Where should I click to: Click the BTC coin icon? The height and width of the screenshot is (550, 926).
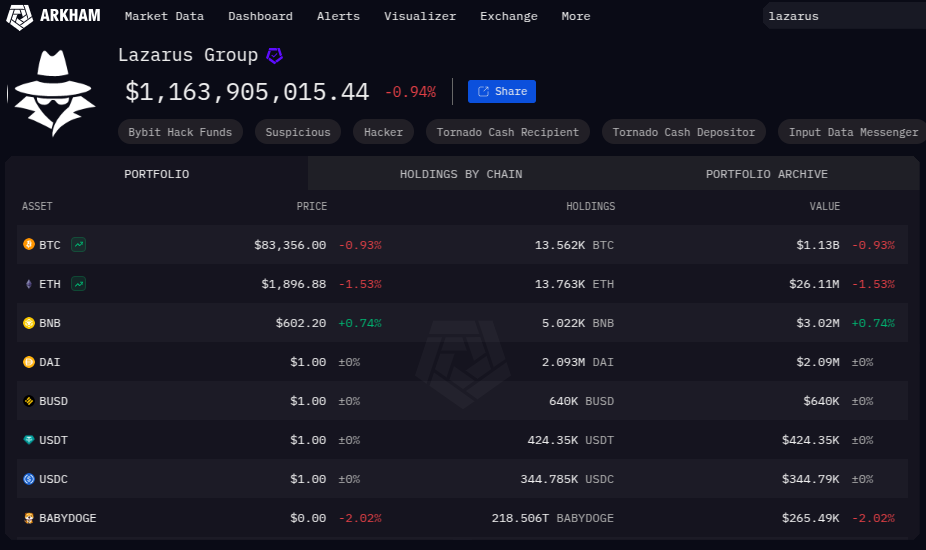pos(28,244)
